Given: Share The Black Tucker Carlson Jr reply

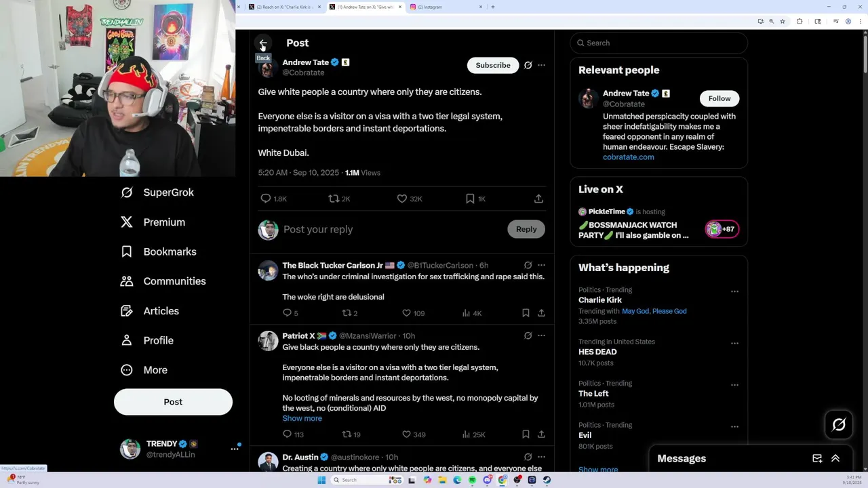Looking at the screenshot, I should [541, 313].
